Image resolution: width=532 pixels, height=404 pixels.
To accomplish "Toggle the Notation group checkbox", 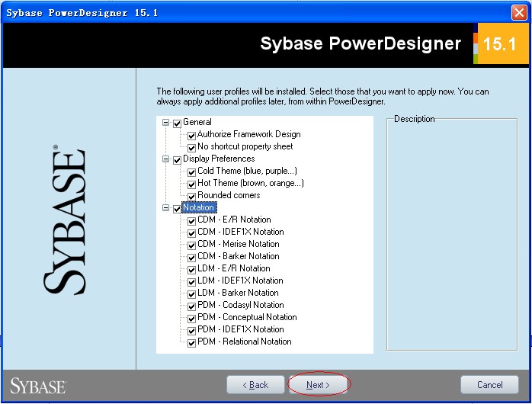I will pos(178,208).
